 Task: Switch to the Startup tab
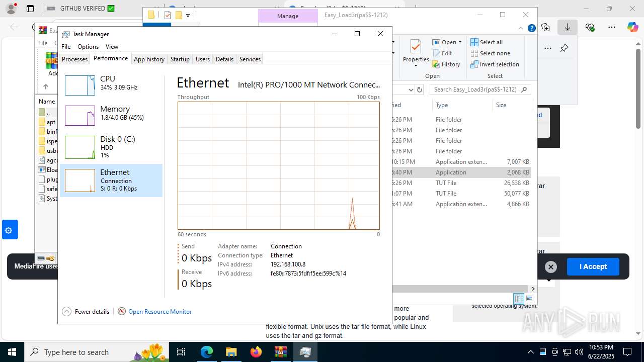click(x=180, y=59)
